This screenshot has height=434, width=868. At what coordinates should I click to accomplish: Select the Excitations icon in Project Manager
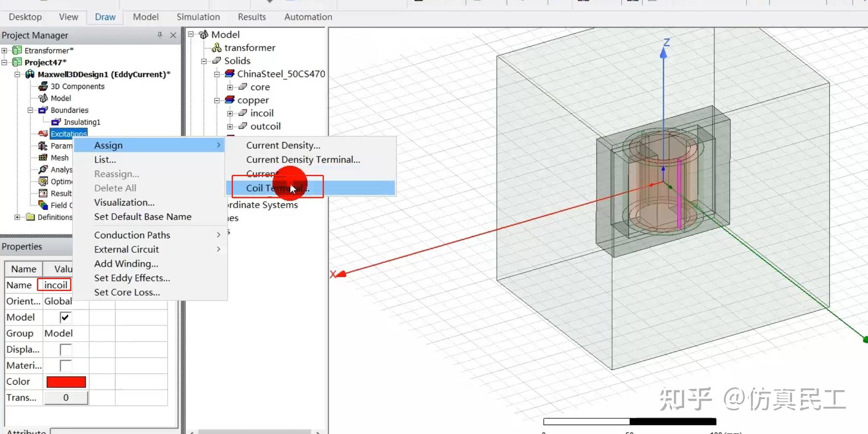(43, 133)
